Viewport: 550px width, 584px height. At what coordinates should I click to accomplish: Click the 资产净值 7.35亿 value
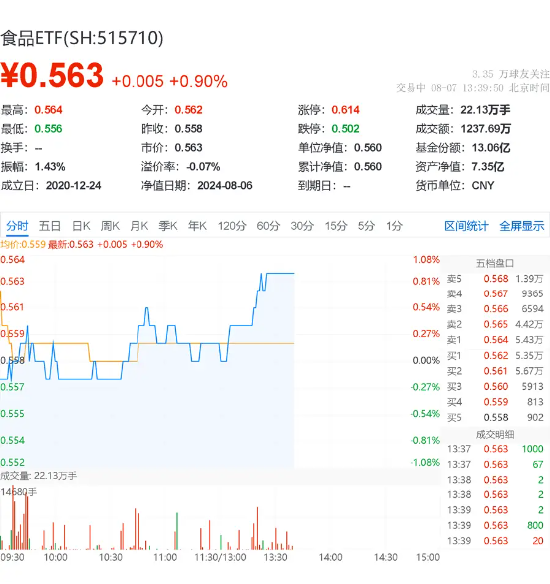[x=488, y=166]
